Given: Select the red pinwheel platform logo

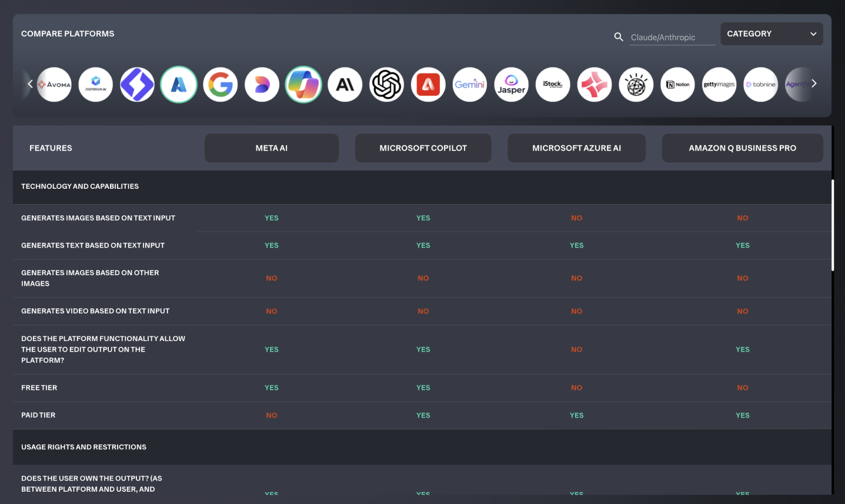Looking at the screenshot, I should [x=594, y=85].
